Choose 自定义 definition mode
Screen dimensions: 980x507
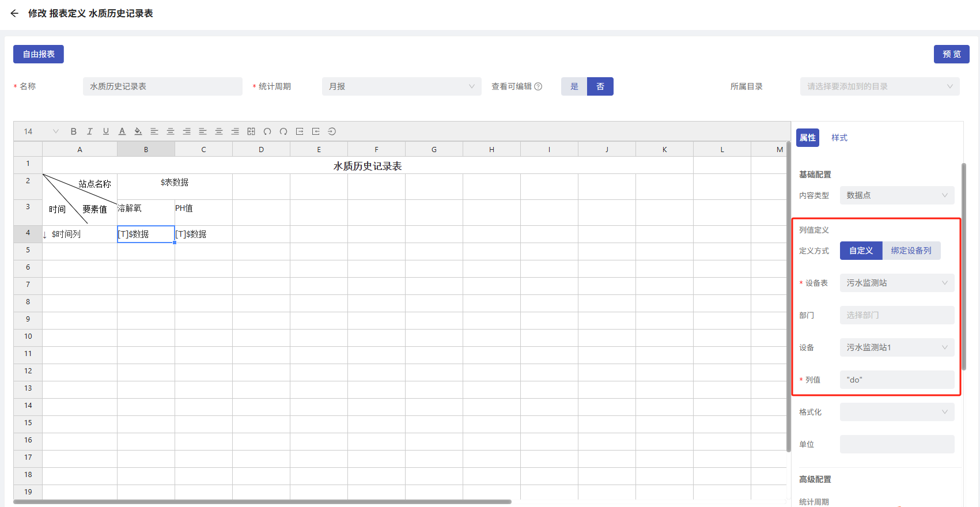pos(861,251)
